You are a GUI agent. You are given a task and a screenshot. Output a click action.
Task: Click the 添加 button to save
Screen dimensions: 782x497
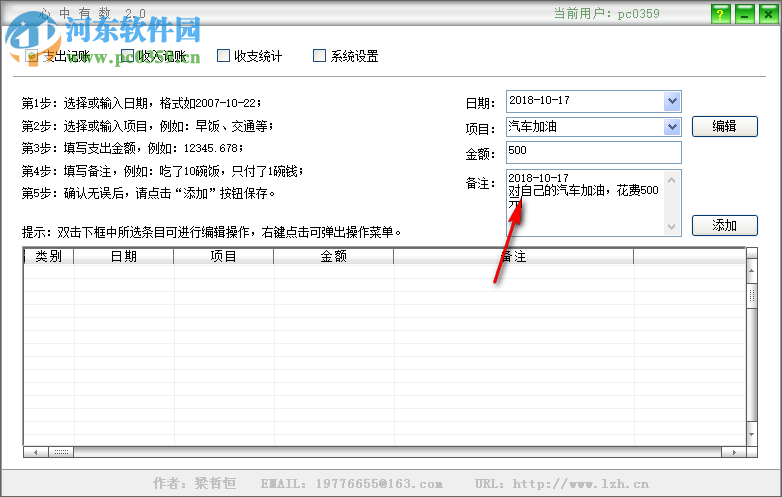pyautogui.click(x=724, y=225)
